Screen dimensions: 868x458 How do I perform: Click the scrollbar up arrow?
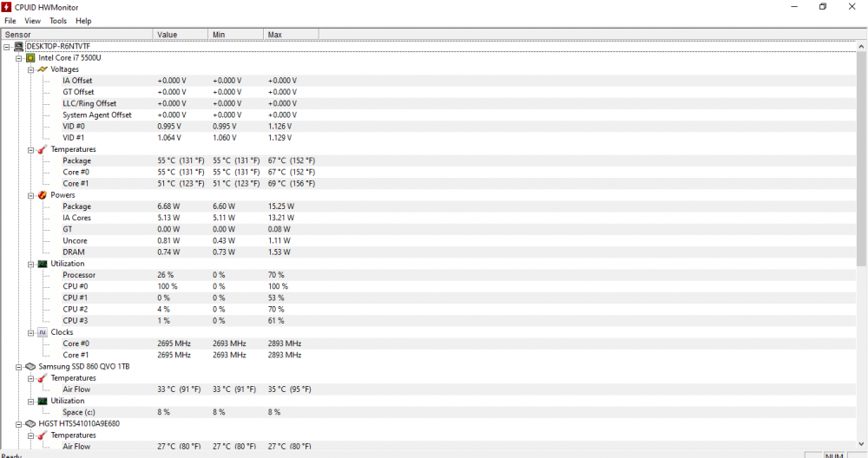pos(861,47)
